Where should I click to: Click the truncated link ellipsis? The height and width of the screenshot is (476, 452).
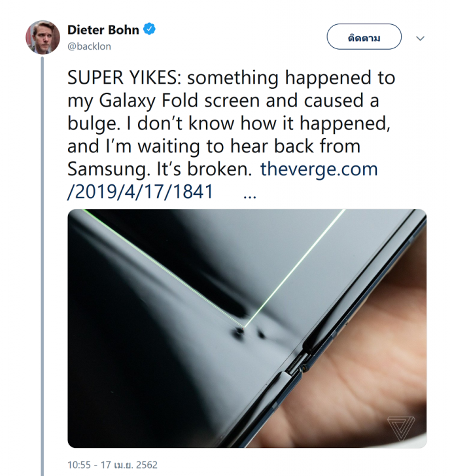point(249,194)
